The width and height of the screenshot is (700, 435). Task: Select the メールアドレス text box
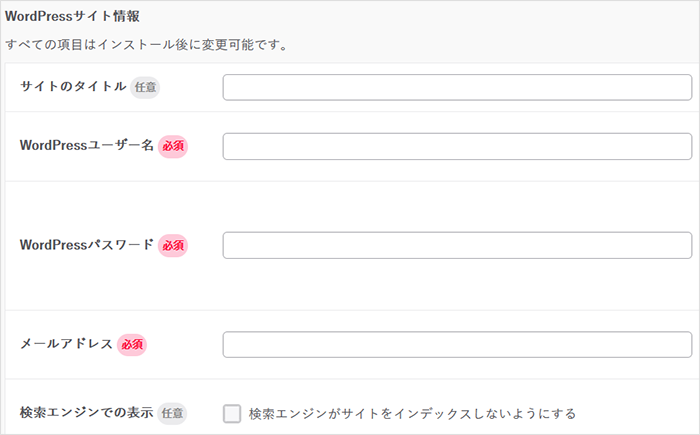point(457,344)
